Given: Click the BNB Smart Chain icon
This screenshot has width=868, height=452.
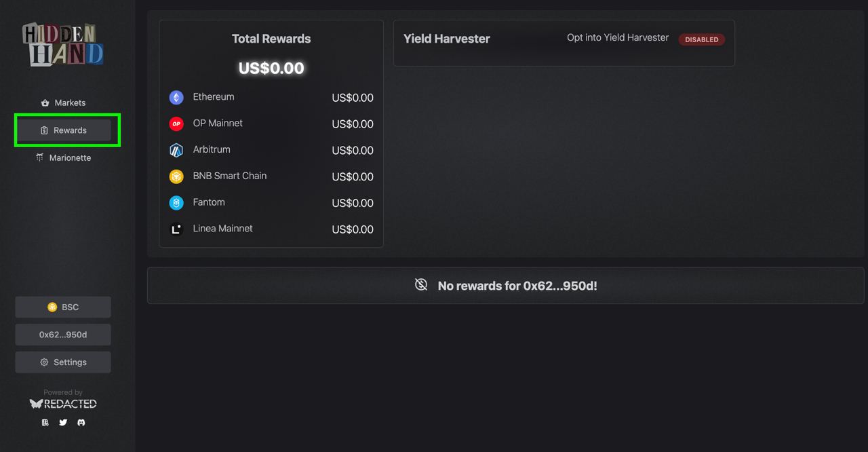Looking at the screenshot, I should (x=176, y=176).
